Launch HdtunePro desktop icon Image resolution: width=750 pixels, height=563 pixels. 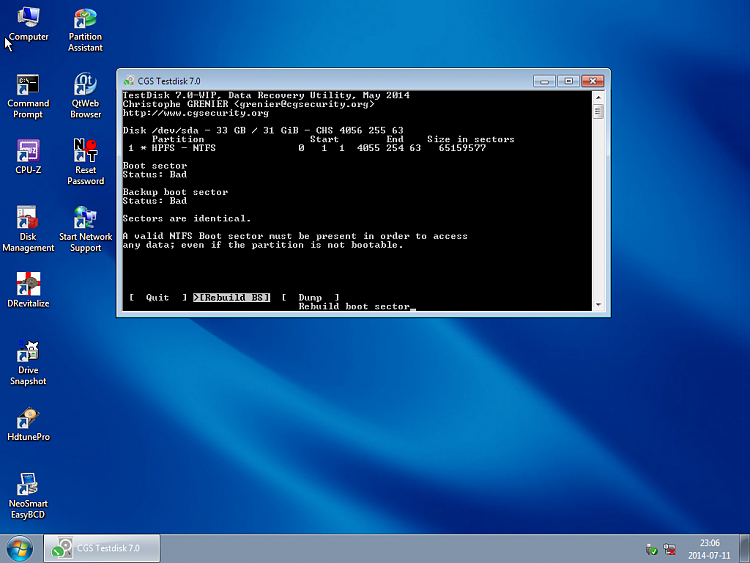[28, 424]
